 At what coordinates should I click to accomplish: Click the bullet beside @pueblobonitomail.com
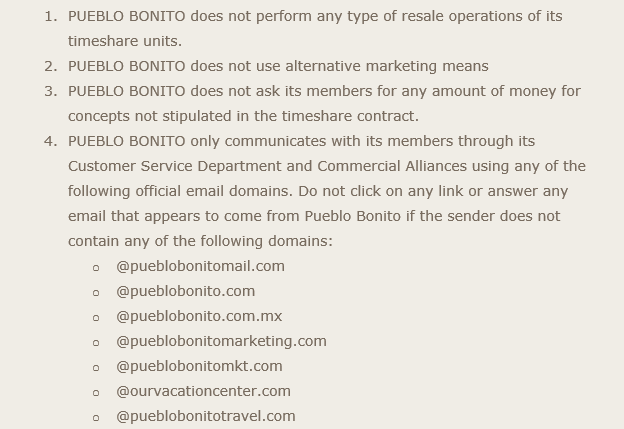click(x=96, y=268)
